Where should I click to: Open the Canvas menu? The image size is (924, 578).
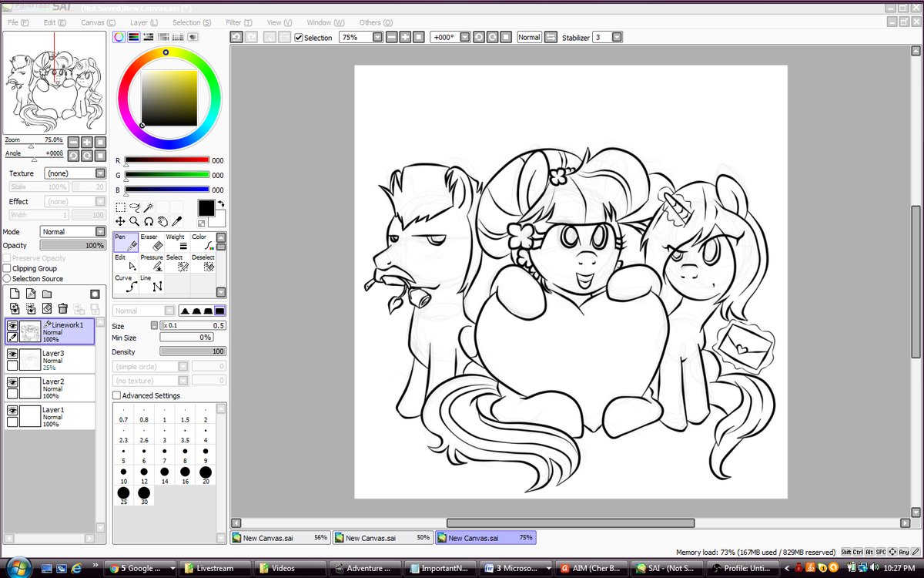[99, 22]
